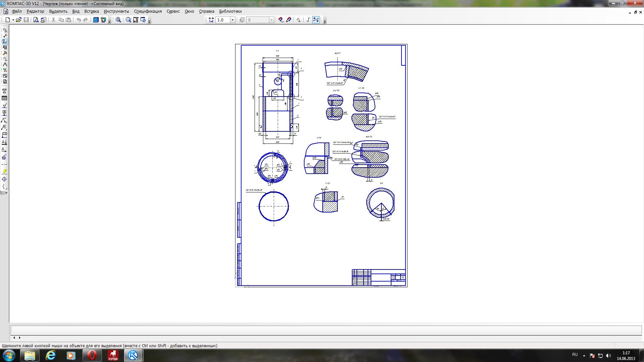Open Opera browser from taskbar
This screenshot has height=362, width=644.
(92, 355)
